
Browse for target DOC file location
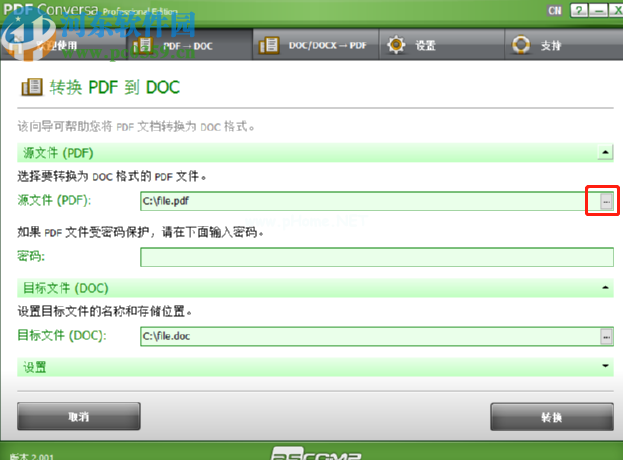(x=606, y=337)
